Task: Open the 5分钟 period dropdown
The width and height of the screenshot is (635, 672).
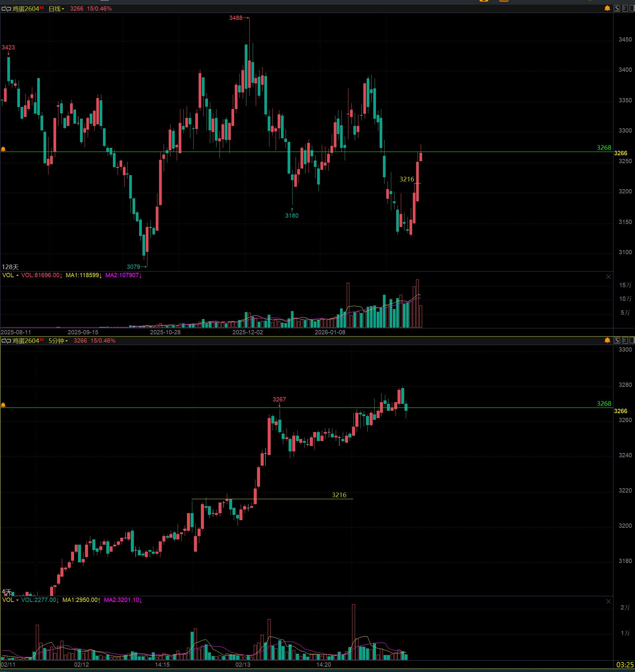Action: tap(58, 341)
